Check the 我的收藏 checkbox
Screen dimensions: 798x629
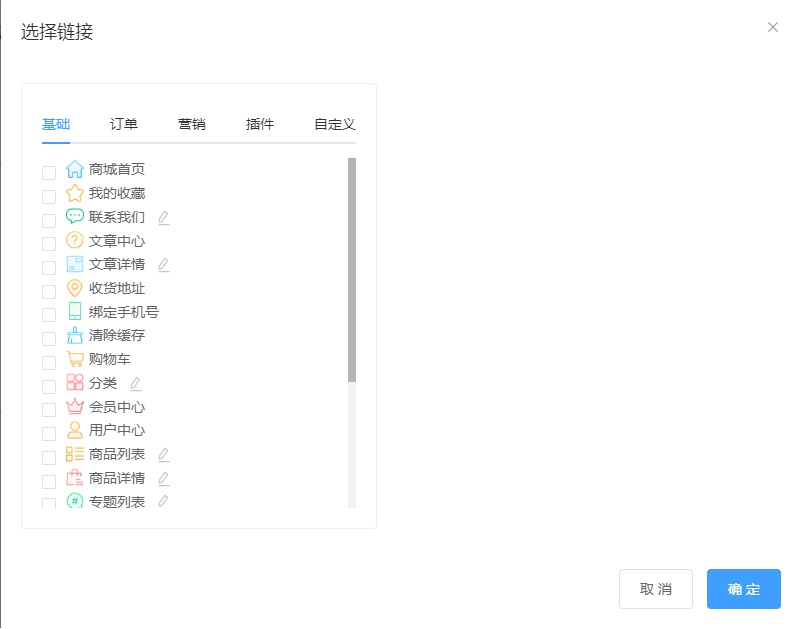click(x=49, y=196)
